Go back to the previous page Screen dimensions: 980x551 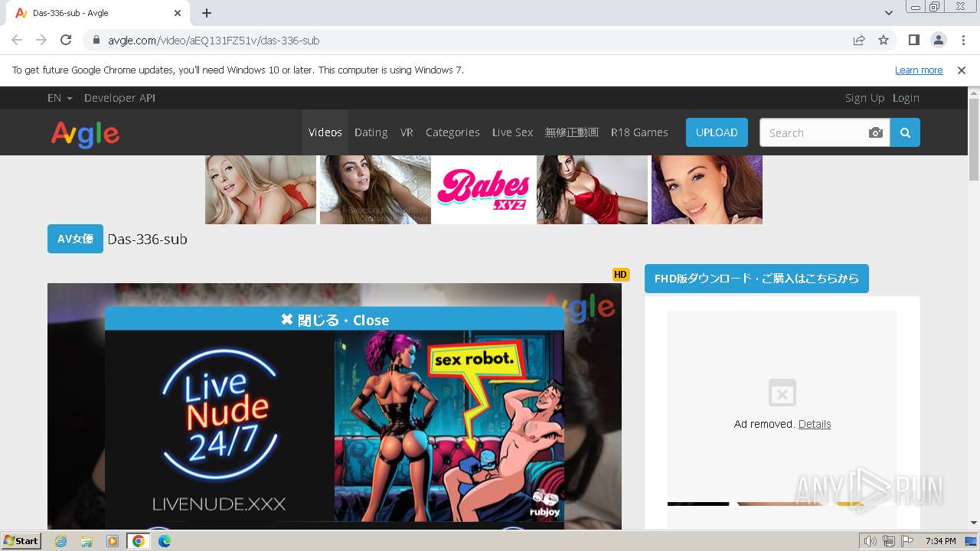tap(17, 40)
